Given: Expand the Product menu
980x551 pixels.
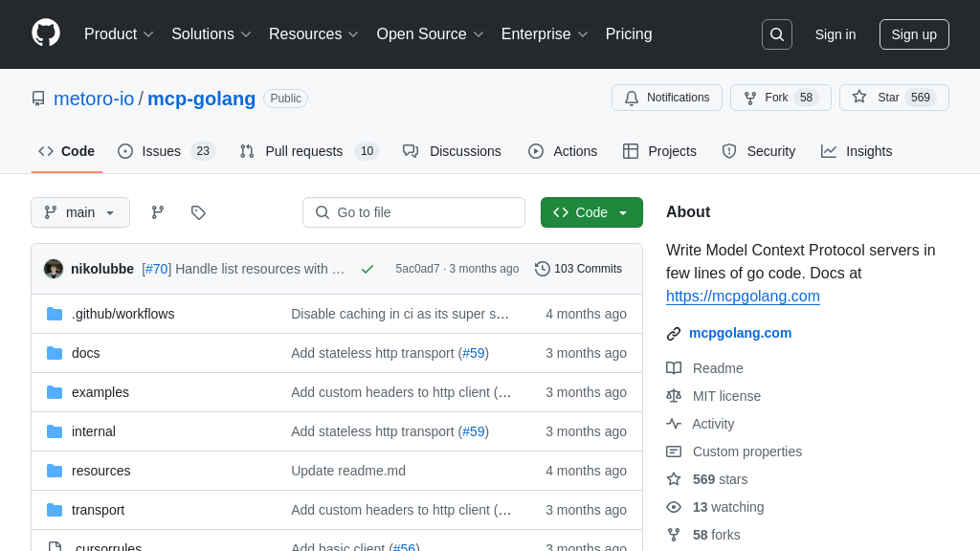Looking at the screenshot, I should [x=119, y=34].
